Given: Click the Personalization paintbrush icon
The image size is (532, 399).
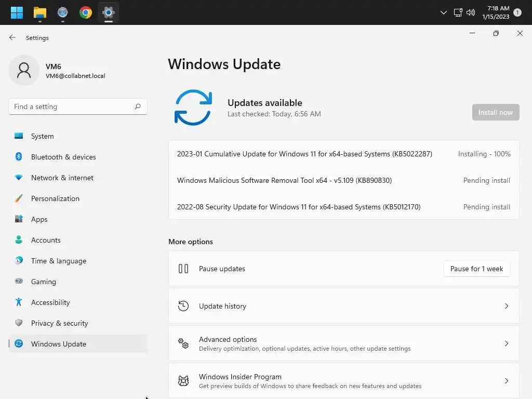Looking at the screenshot, I should pos(19,198).
